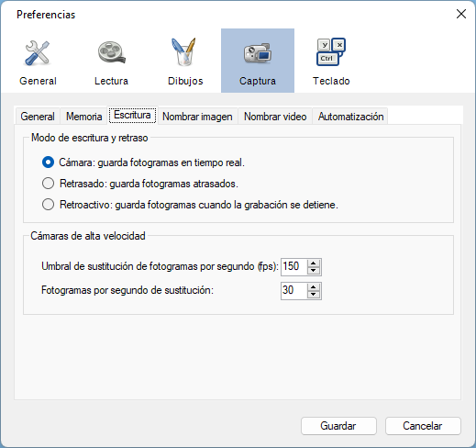Open the Teclado keyboard keys icon
Screen dimensions: 476x448
click(x=331, y=52)
